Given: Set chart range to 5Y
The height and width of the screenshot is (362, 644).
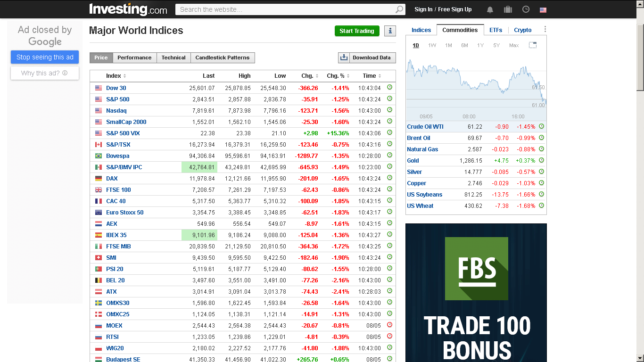Looking at the screenshot, I should tap(496, 45).
